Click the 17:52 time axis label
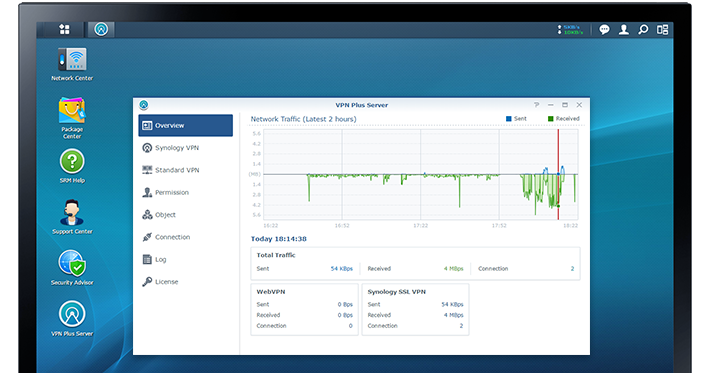This screenshot has height=373, width=711. 499,225
